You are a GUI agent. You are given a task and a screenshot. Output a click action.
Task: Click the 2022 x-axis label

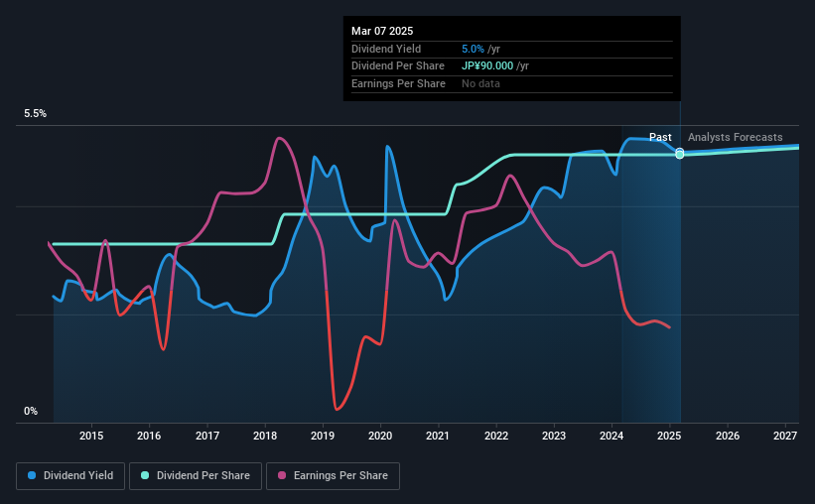pyautogui.click(x=496, y=436)
